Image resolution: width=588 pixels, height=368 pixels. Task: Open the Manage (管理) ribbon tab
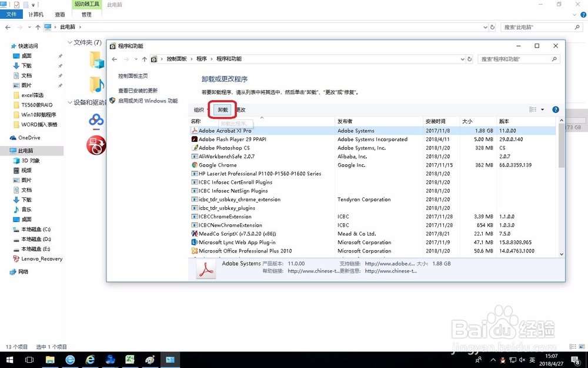coord(86,14)
